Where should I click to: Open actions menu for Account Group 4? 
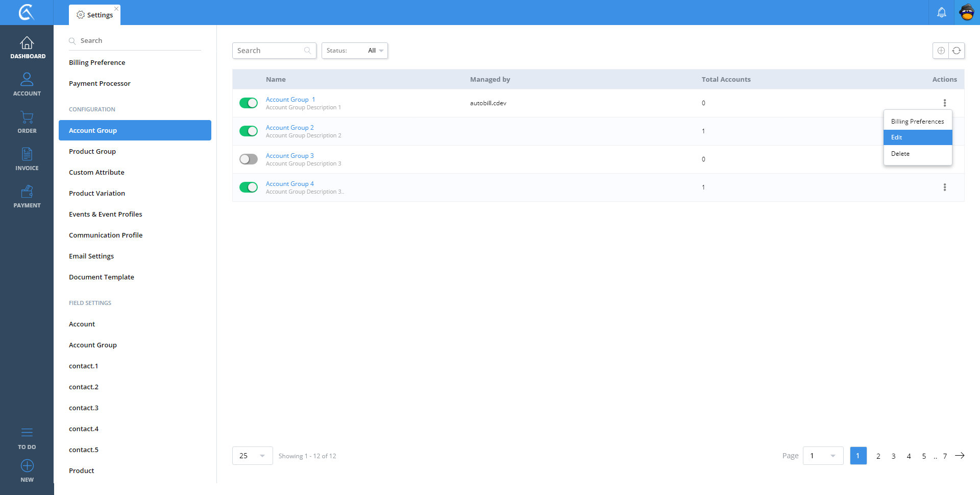(x=944, y=187)
